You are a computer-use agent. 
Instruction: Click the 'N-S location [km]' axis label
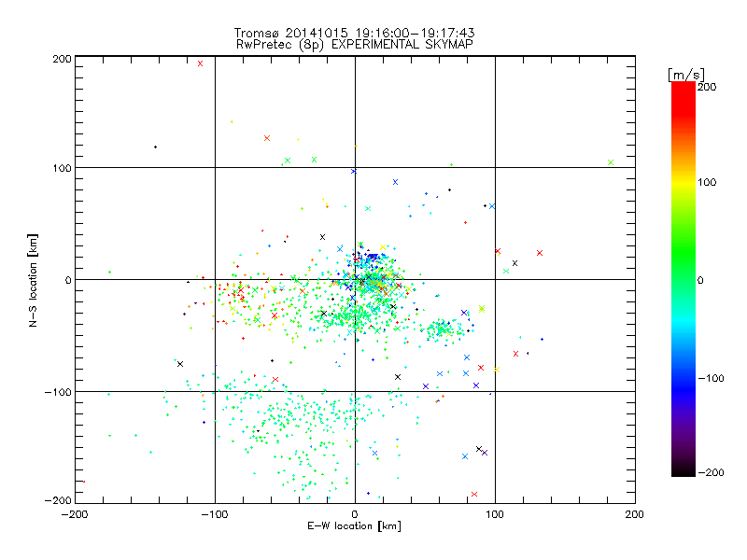33,280
